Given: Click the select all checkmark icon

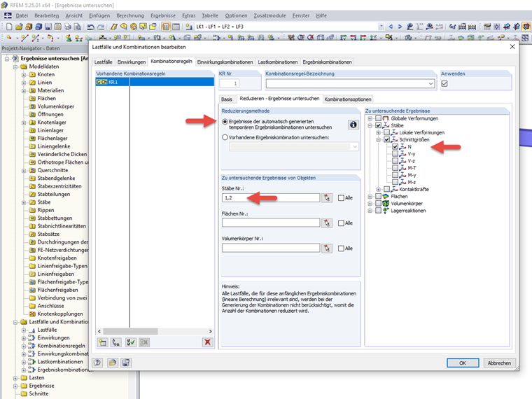Looking at the screenshot, I should pos(130,342).
